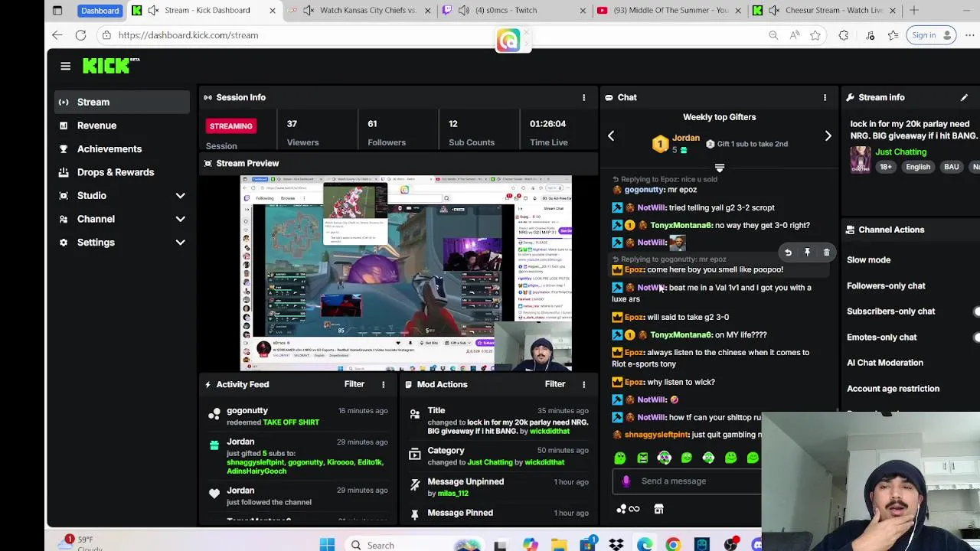Add this page to favorites star

point(815,35)
